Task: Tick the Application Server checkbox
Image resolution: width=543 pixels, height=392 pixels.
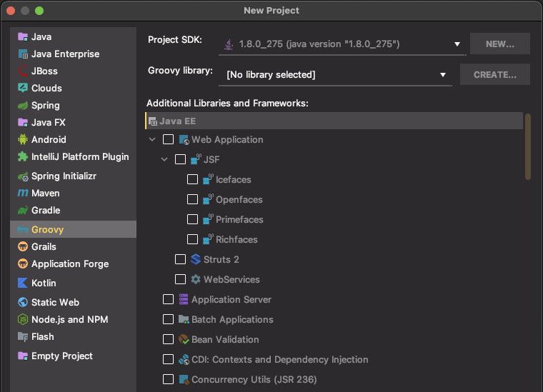Action: point(169,299)
